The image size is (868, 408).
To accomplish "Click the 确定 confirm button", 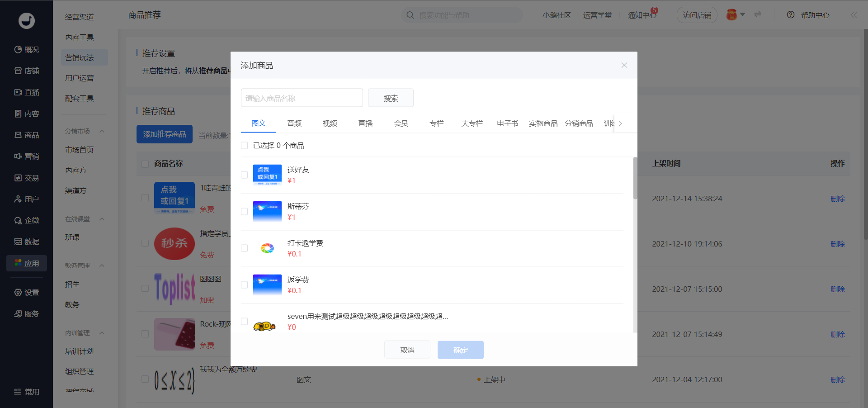I will pyautogui.click(x=461, y=350).
